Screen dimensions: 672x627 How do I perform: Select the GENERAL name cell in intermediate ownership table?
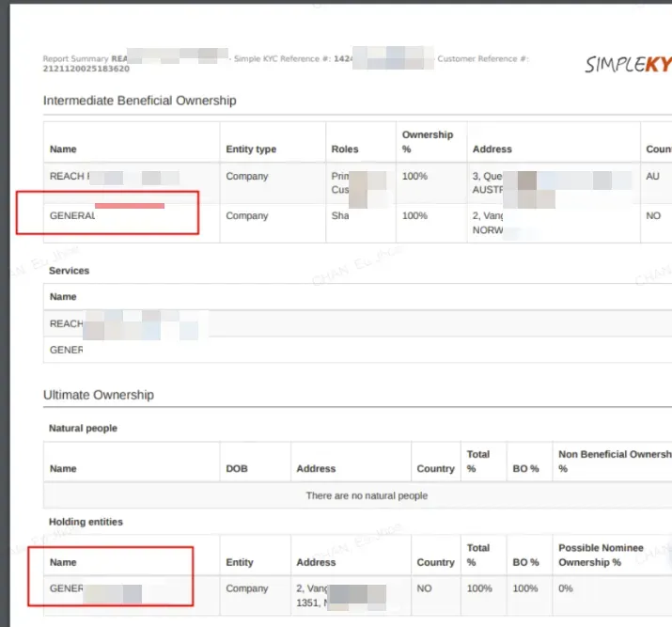click(72, 216)
